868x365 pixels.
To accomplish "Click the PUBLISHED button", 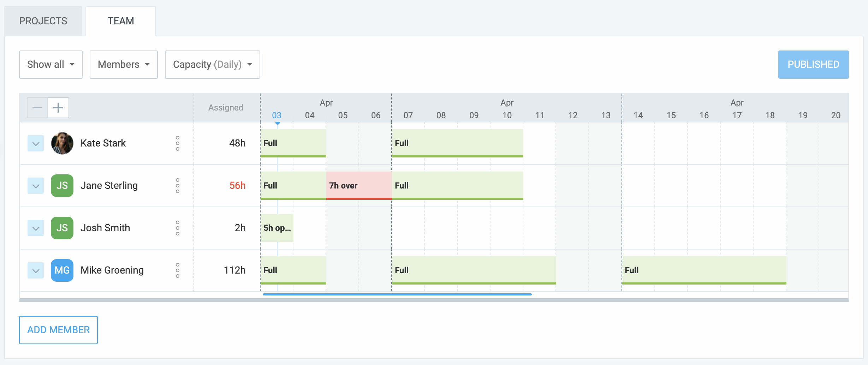I will (x=813, y=64).
